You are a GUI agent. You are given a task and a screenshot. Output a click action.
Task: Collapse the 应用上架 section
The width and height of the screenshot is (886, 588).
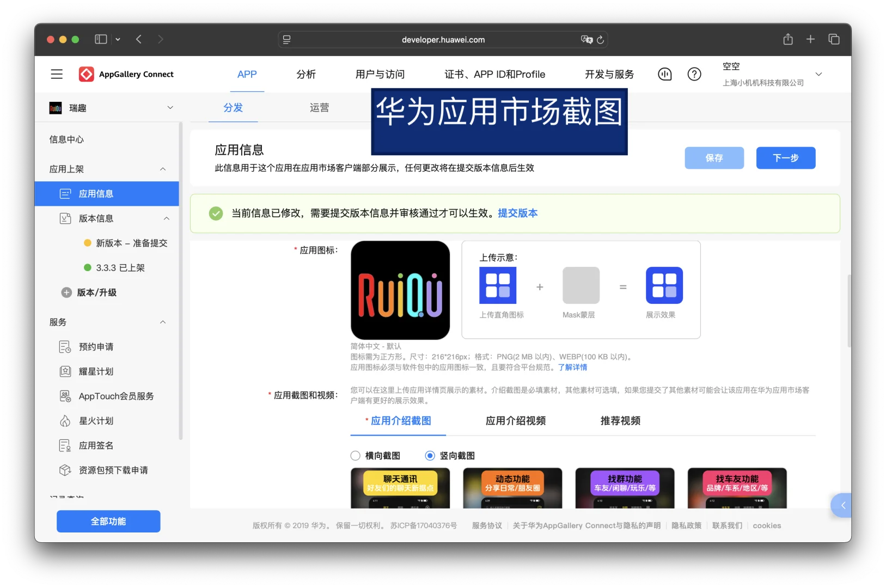click(163, 169)
